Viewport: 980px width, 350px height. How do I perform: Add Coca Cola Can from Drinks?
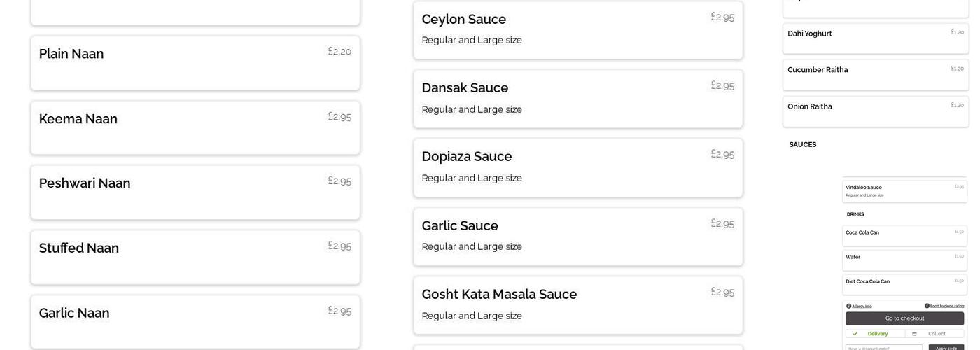pyautogui.click(x=904, y=235)
